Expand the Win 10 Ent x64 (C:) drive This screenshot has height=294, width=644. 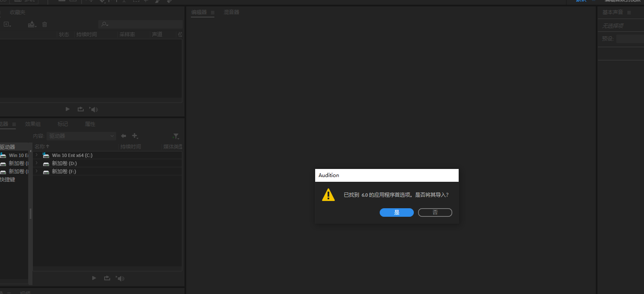(37, 155)
